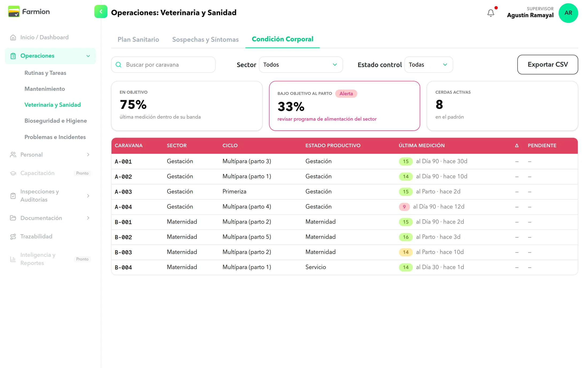Switch to the Plan Sanitario tab
The width and height of the screenshot is (588, 368).
coord(138,39)
